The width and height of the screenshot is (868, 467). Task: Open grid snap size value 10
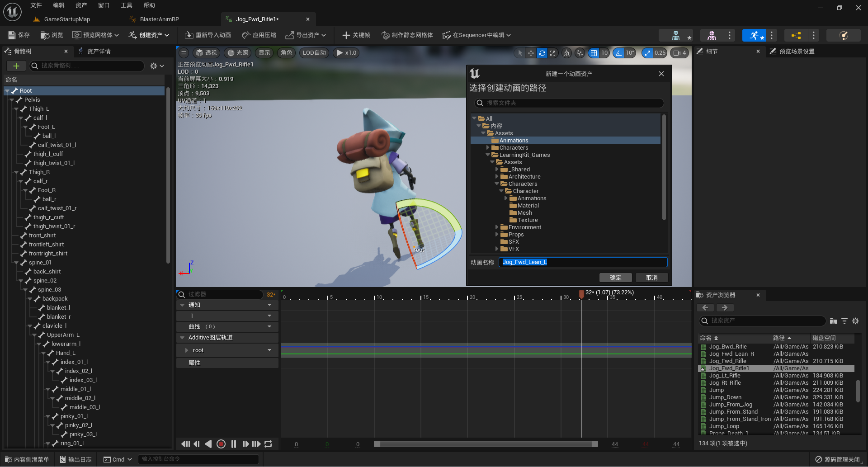(604, 53)
